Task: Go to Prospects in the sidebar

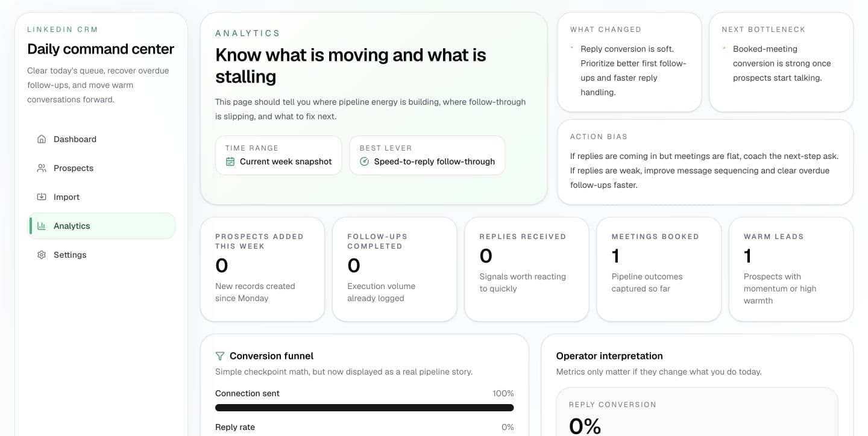Action: [x=102, y=168]
